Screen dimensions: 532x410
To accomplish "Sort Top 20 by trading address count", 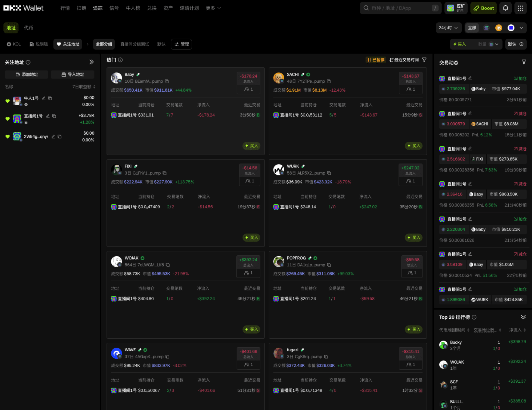I will [x=487, y=330].
